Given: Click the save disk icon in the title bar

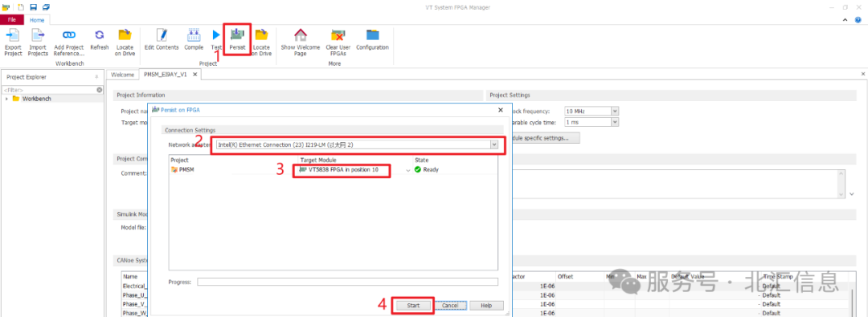Looking at the screenshot, I should 33,7.
